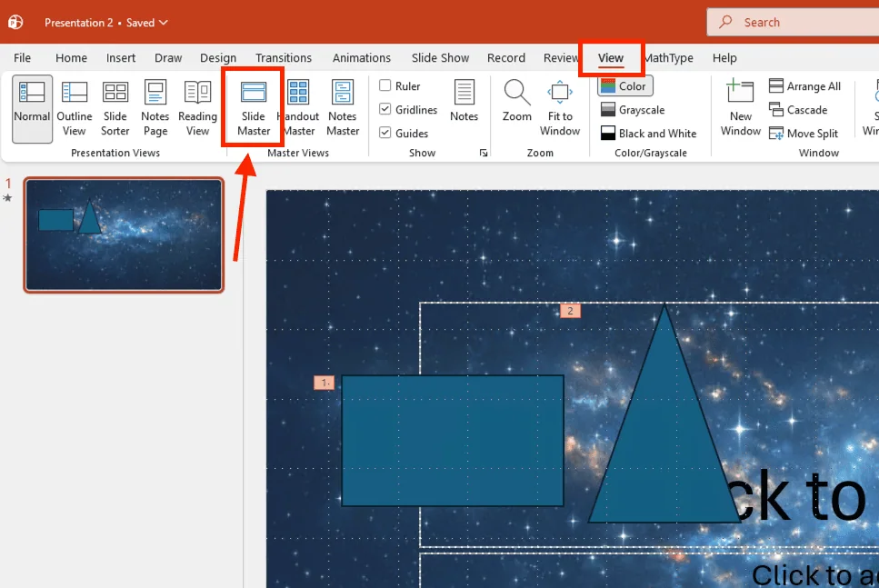Open the Record tab
This screenshot has width=879, height=588.
pyautogui.click(x=506, y=58)
